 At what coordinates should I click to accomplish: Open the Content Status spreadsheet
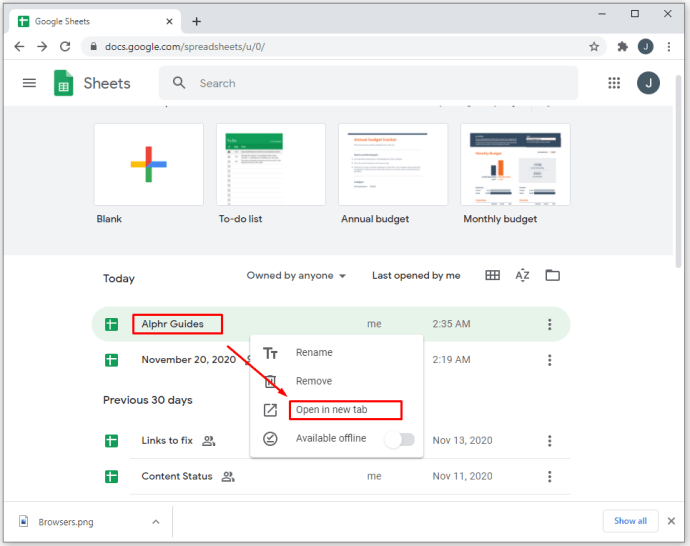click(x=176, y=476)
